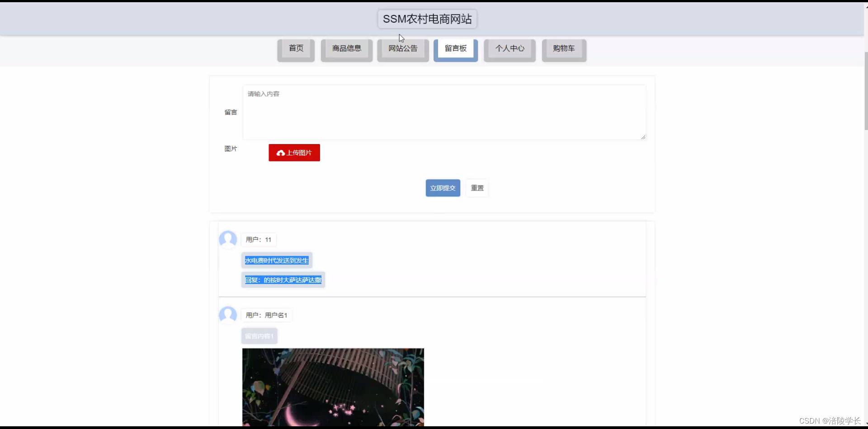
Task: Click the 重置 reset button
Action: click(x=477, y=188)
